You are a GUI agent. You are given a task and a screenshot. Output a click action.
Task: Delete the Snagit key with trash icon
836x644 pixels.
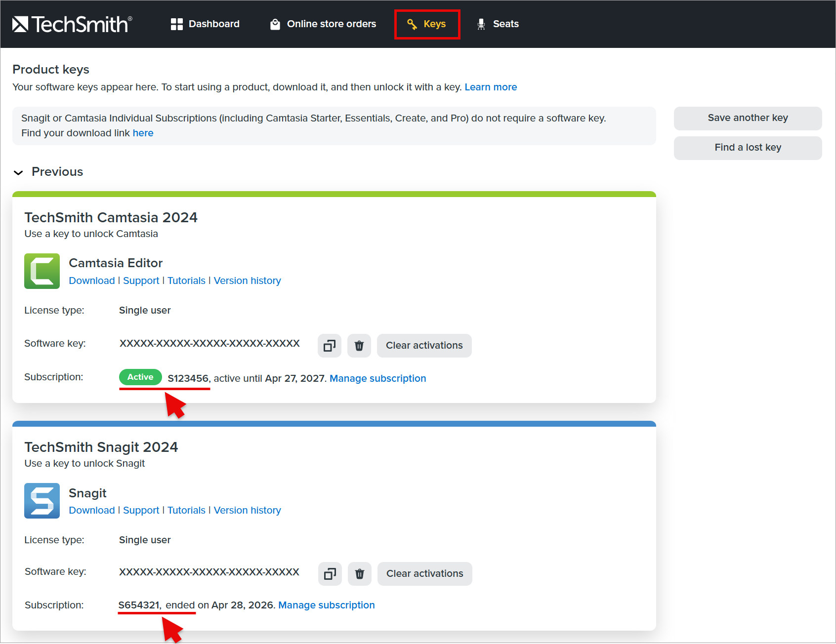coord(360,574)
